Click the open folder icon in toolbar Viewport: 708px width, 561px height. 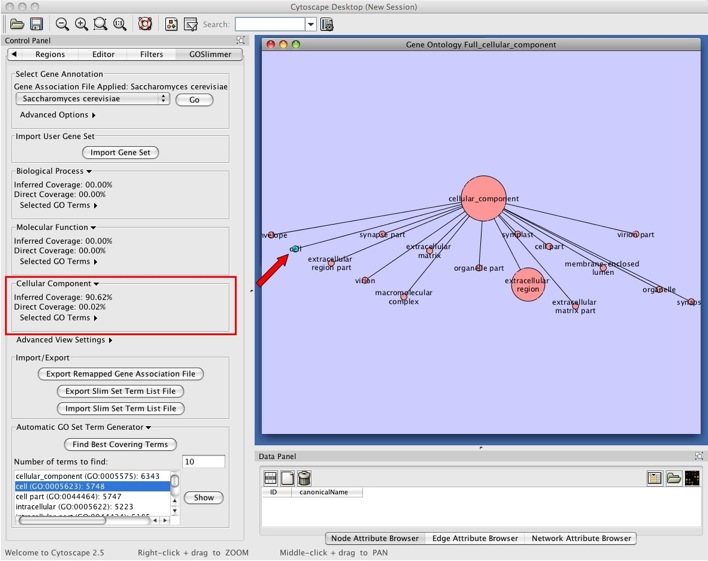click(x=17, y=23)
